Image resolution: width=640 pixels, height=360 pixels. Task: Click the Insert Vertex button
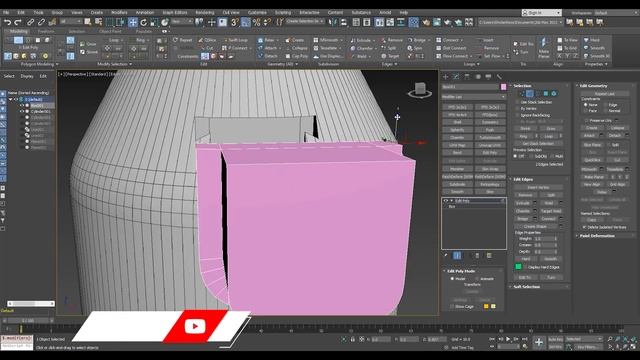tap(538, 187)
